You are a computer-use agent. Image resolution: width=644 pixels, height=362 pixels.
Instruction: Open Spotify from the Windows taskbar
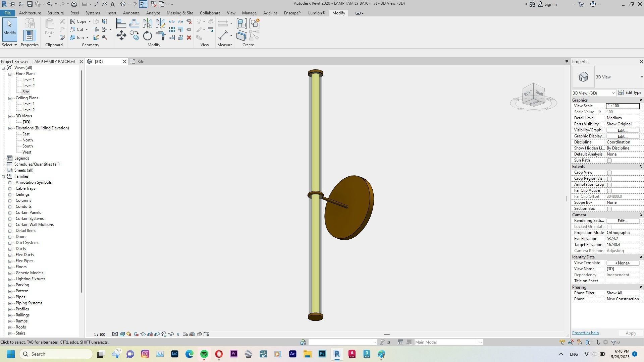click(204, 354)
